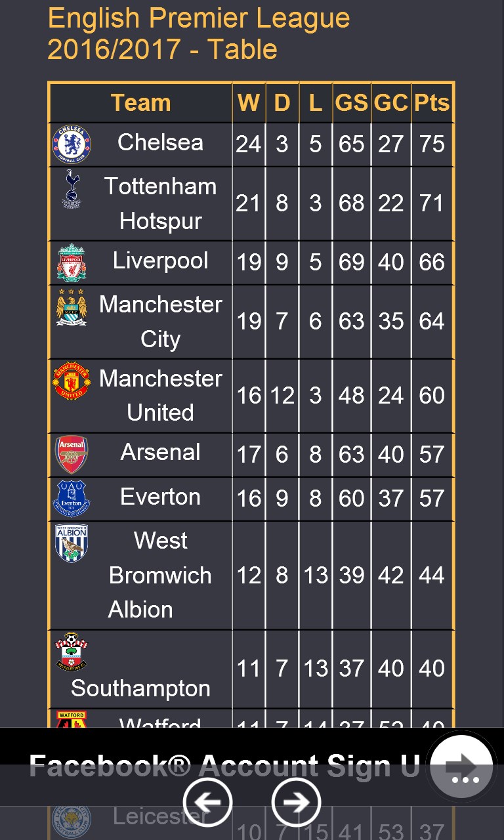Open the more options ellipsis menu
The height and width of the screenshot is (840, 504).
(x=465, y=780)
